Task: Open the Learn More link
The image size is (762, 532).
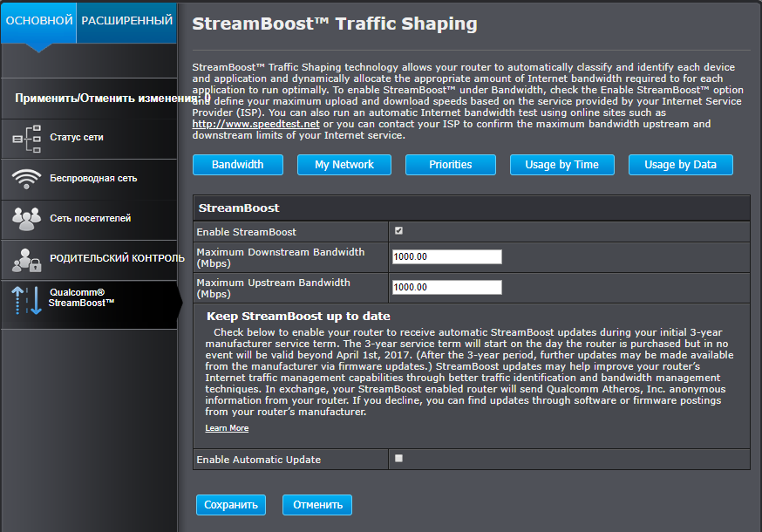Action: click(227, 428)
